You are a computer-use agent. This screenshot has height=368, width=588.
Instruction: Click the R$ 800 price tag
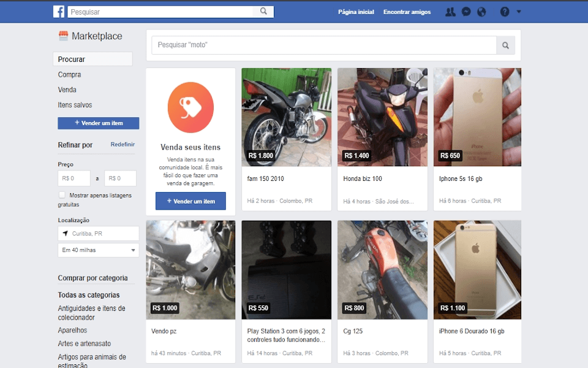(x=355, y=308)
